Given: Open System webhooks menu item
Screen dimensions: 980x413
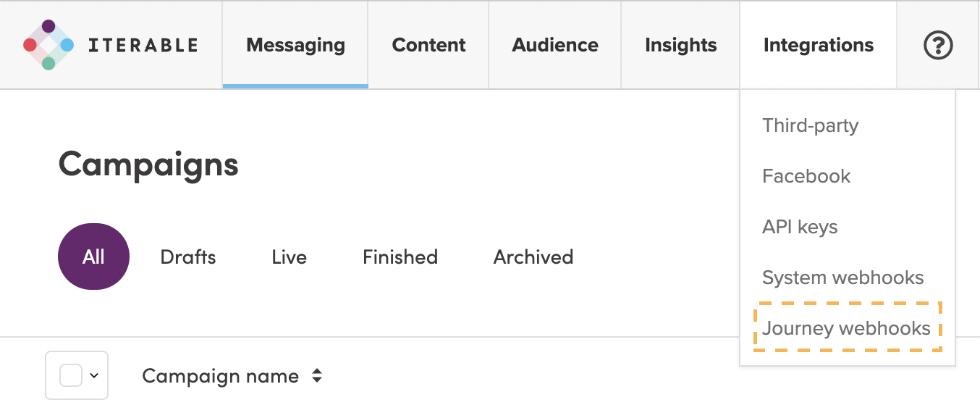Looking at the screenshot, I should tap(842, 278).
